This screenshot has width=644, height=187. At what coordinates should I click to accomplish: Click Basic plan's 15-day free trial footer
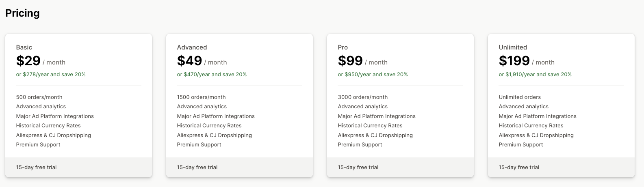click(x=36, y=168)
